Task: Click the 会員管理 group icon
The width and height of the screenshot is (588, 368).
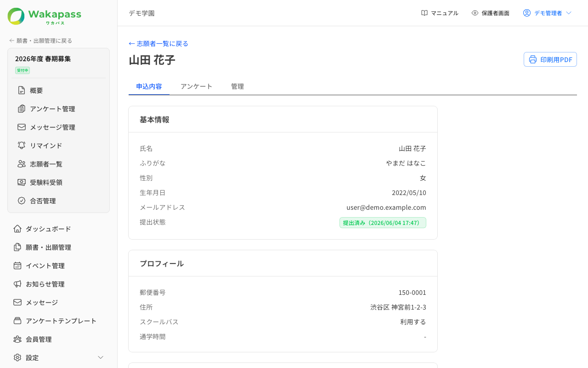Action: [17, 339]
